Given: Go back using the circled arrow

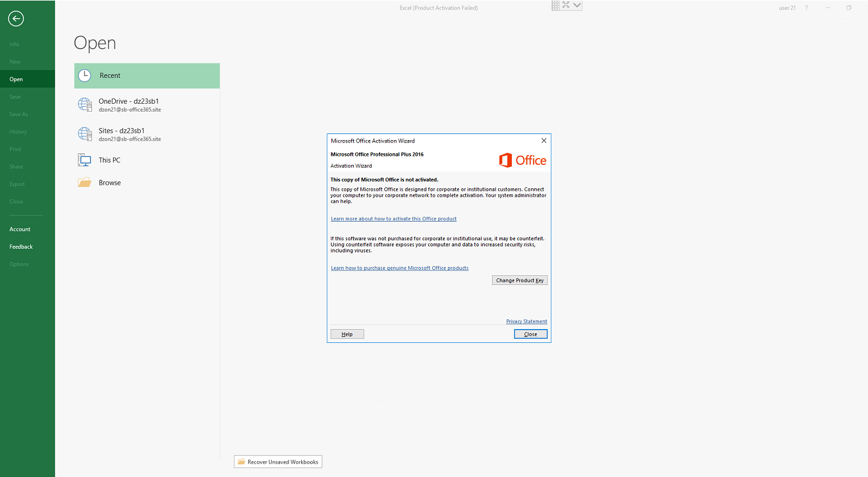Looking at the screenshot, I should 16,19.
